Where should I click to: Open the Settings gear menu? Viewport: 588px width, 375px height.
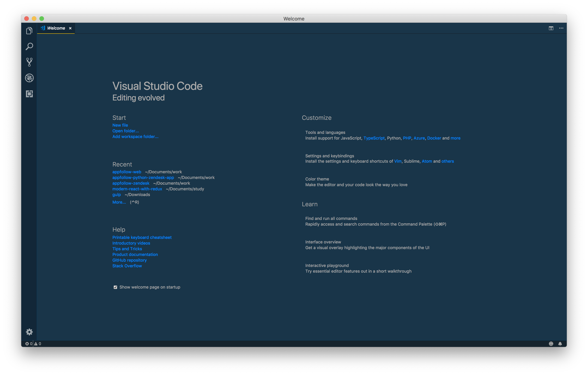(x=29, y=332)
